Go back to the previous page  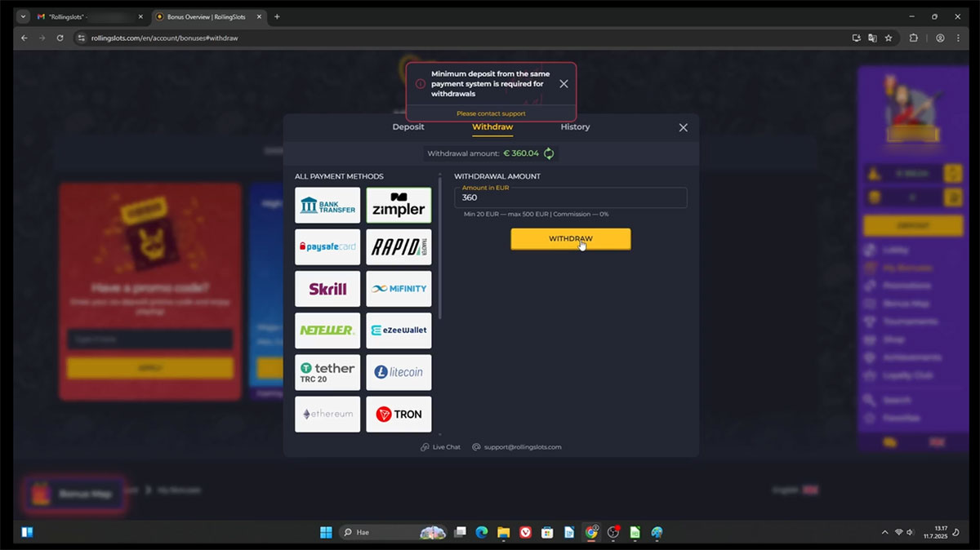(24, 38)
